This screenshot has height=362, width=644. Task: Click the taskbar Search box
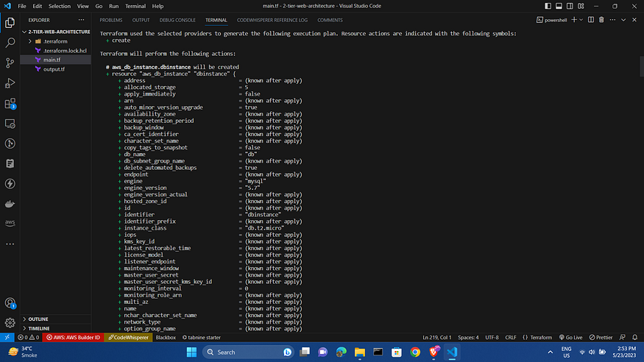(x=249, y=352)
